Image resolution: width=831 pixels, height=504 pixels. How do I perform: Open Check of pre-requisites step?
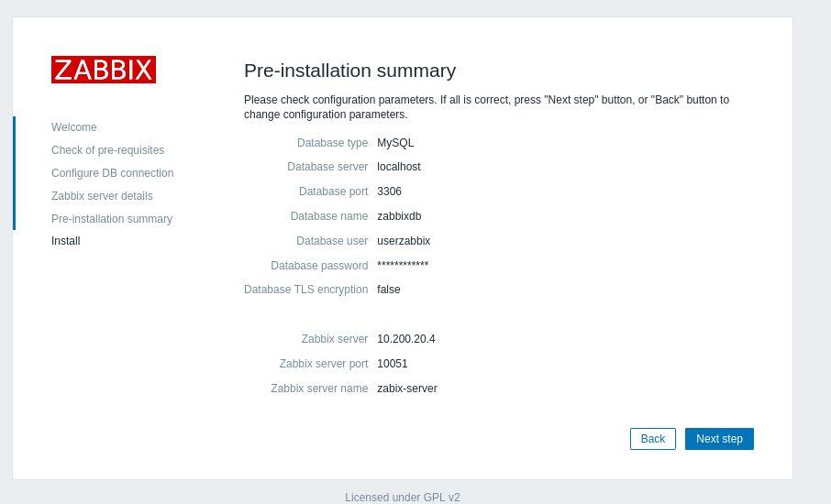(108, 150)
